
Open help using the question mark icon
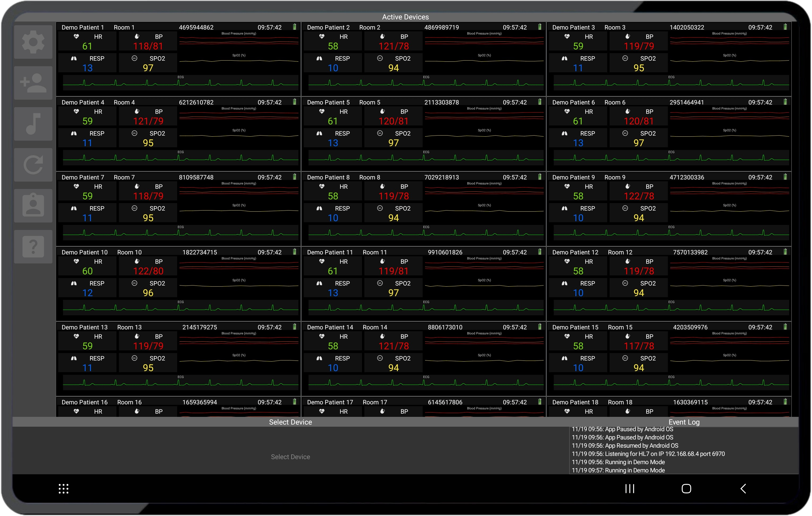pyautogui.click(x=33, y=247)
